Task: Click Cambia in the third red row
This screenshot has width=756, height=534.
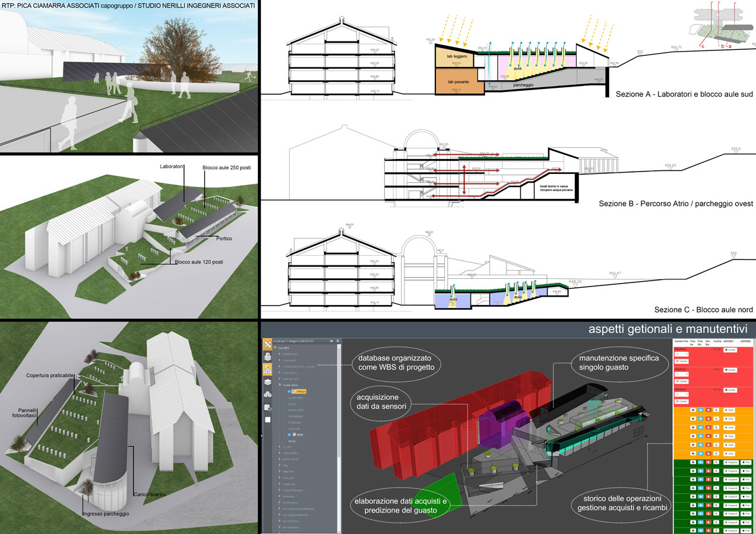Action: pyautogui.click(x=682, y=402)
